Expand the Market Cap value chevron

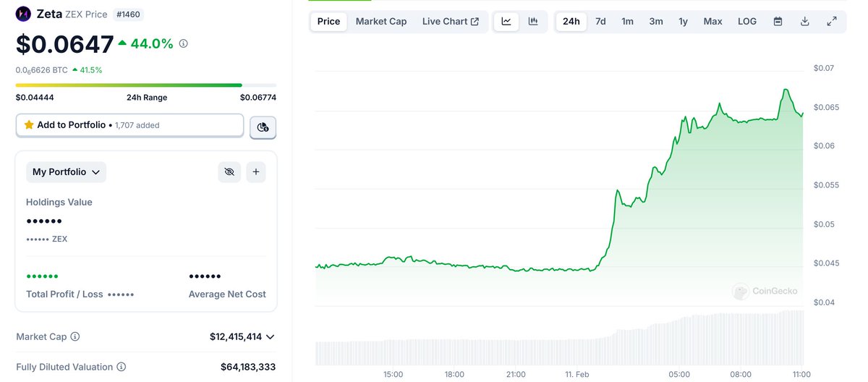[271, 337]
